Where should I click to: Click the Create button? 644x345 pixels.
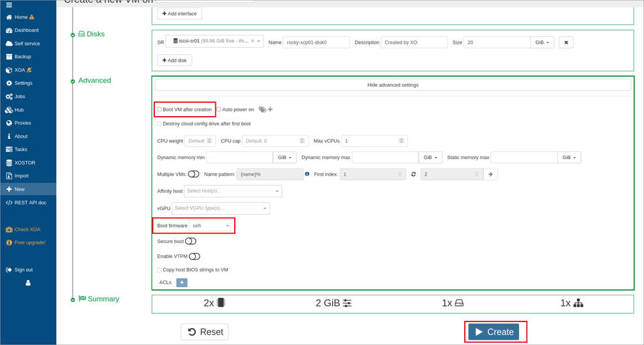[493, 332]
